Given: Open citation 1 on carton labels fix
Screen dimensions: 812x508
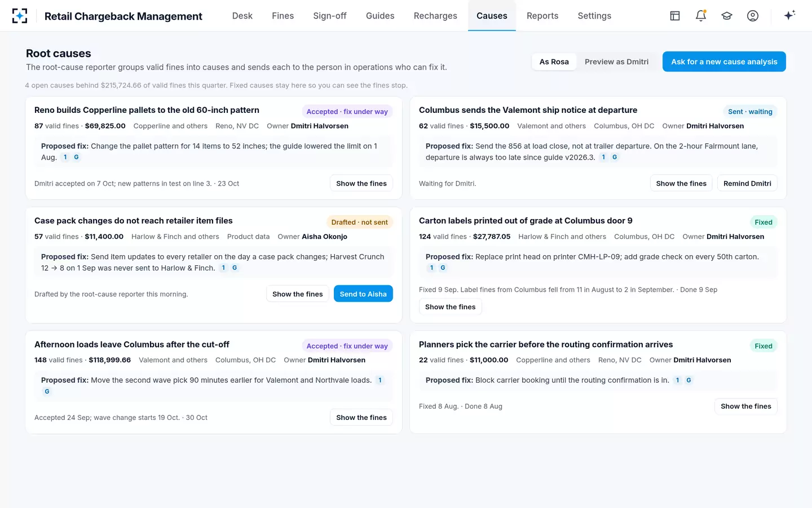Looking at the screenshot, I should coord(431,268).
